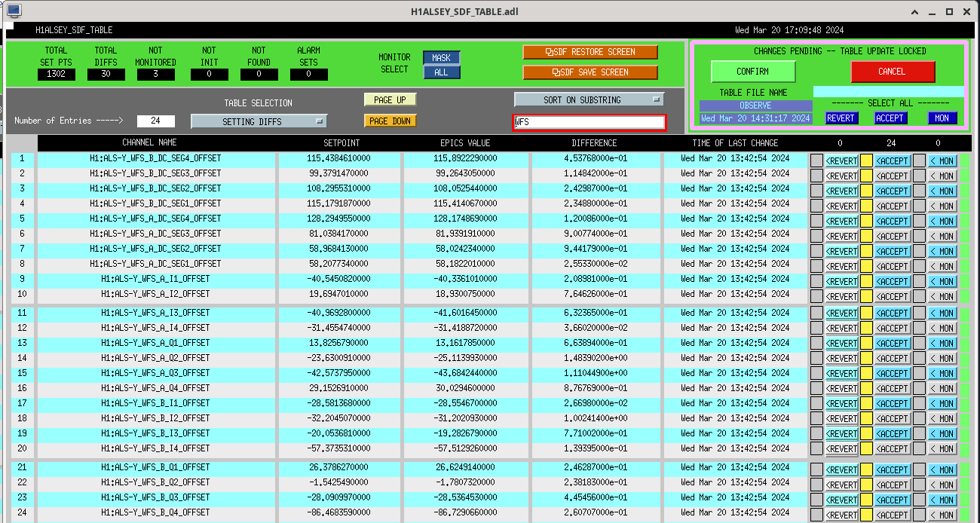The height and width of the screenshot is (523, 980).
Task: Toggle ACCEPT for row 9 WFS_A_I1_OFFSET
Action: coord(893,281)
